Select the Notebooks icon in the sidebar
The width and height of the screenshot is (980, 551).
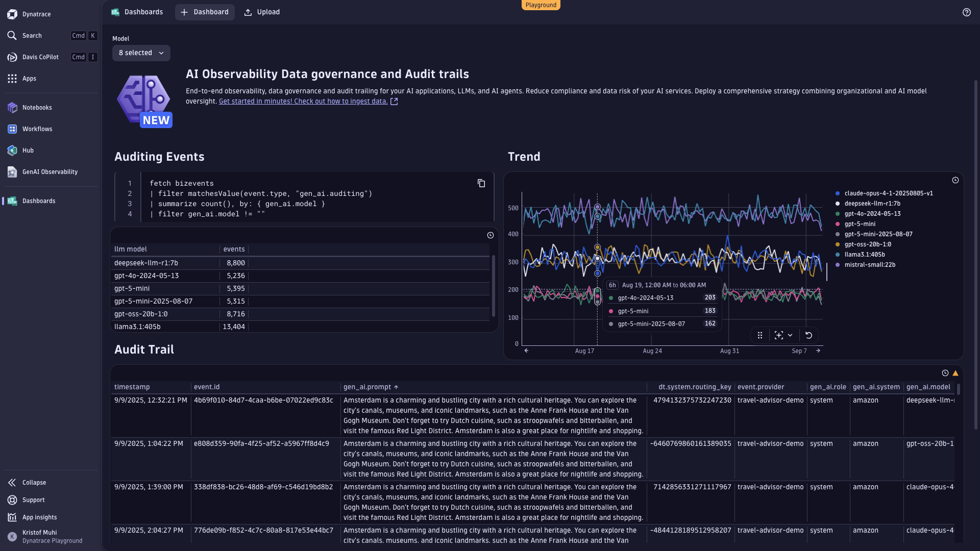pos(12,108)
